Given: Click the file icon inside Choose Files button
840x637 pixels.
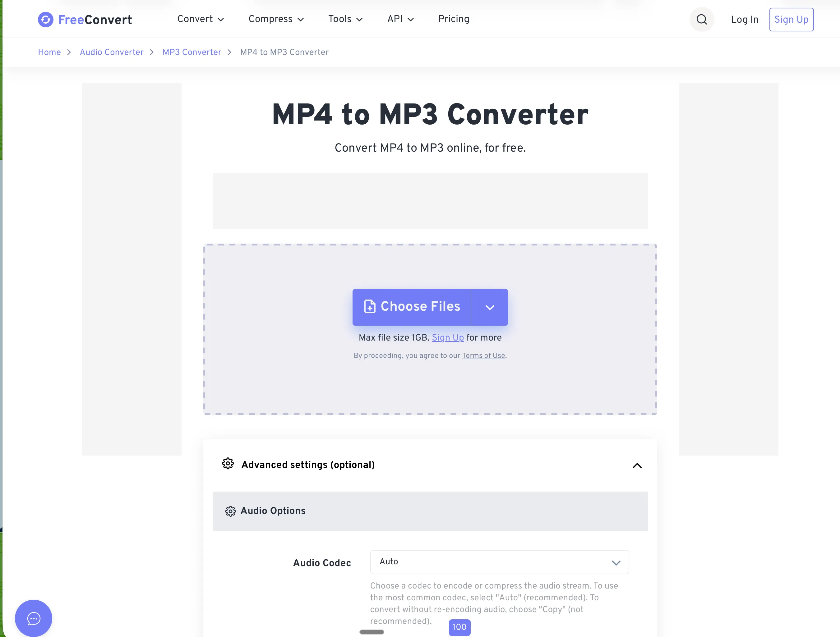Looking at the screenshot, I should pyautogui.click(x=370, y=307).
